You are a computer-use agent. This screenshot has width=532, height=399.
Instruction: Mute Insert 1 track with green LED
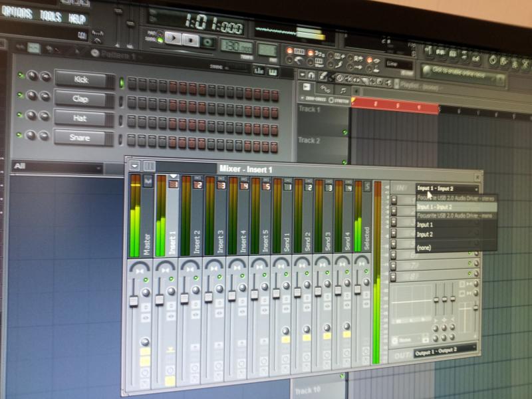pyautogui.click(x=172, y=279)
